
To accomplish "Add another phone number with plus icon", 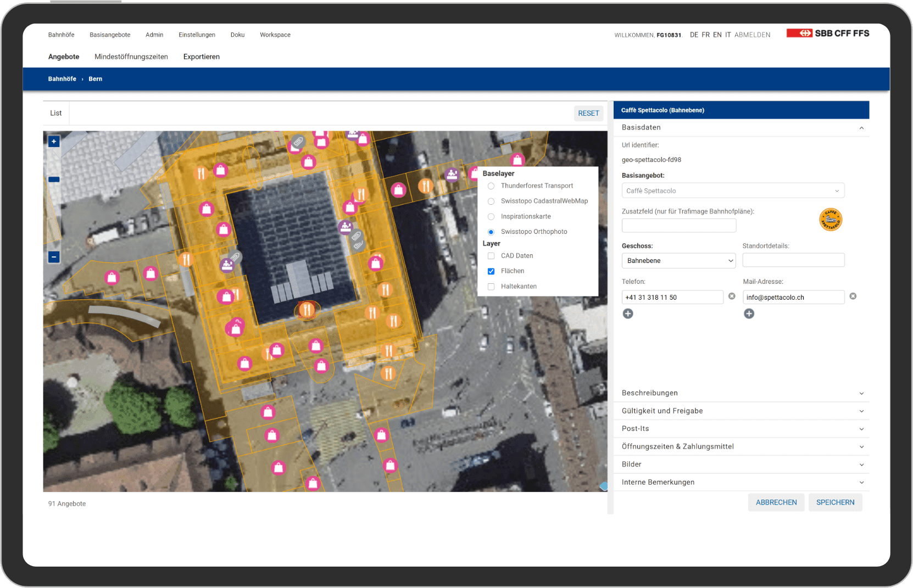I will point(628,313).
